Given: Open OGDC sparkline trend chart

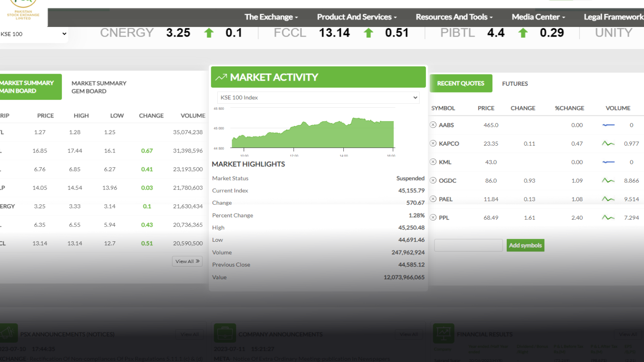Looking at the screenshot, I should pyautogui.click(x=608, y=180).
